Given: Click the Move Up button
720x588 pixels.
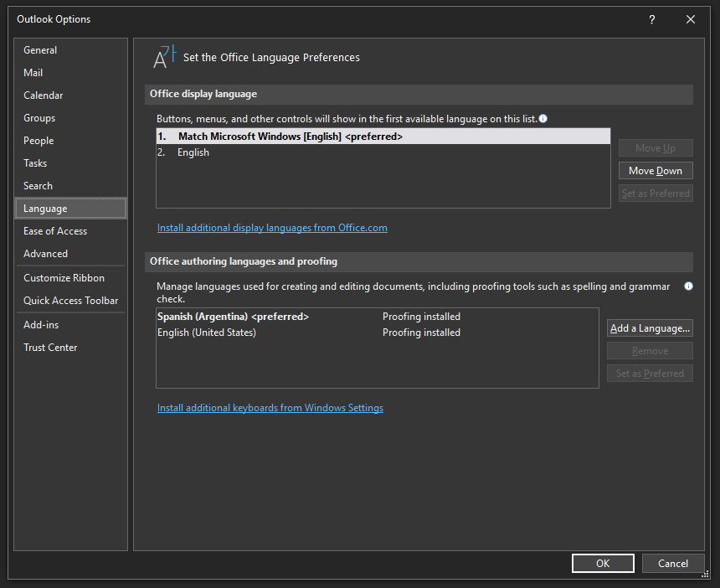Looking at the screenshot, I should click(x=656, y=148).
